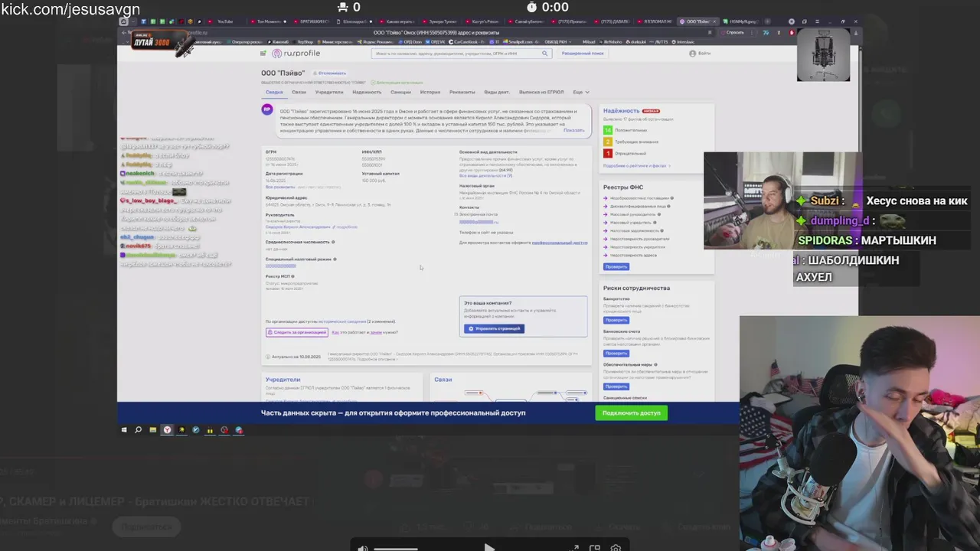Click yellow 2 Требующих внимания box
980x551 pixels.
click(x=608, y=142)
